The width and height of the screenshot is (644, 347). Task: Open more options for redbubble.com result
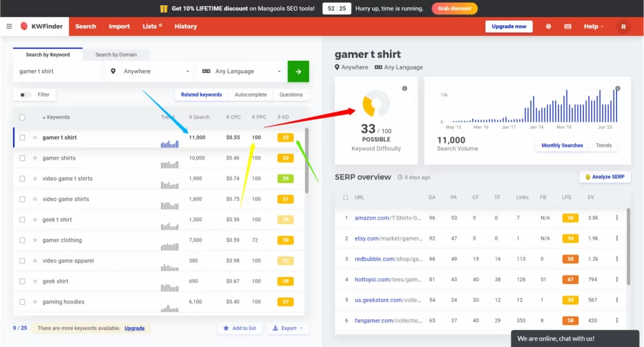(x=617, y=259)
